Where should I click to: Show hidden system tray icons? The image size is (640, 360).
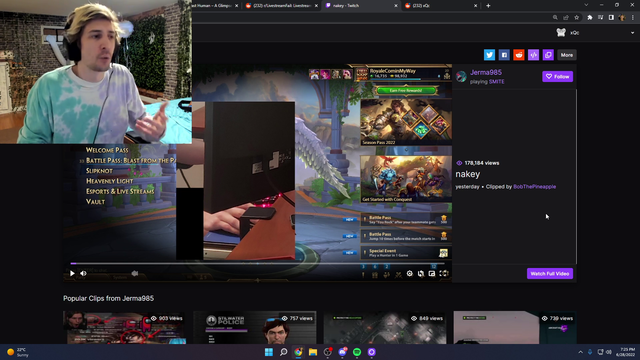coord(580,352)
